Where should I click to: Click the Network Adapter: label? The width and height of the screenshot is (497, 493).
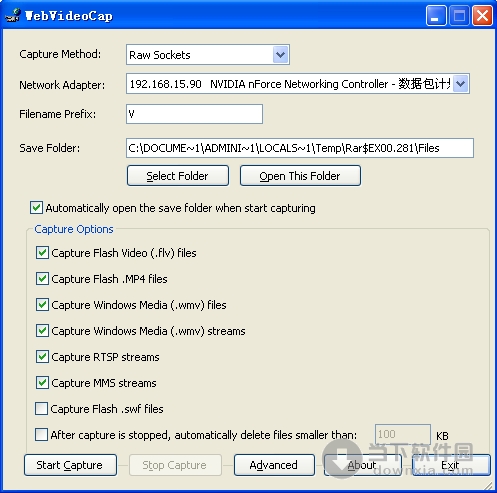[x=62, y=85]
